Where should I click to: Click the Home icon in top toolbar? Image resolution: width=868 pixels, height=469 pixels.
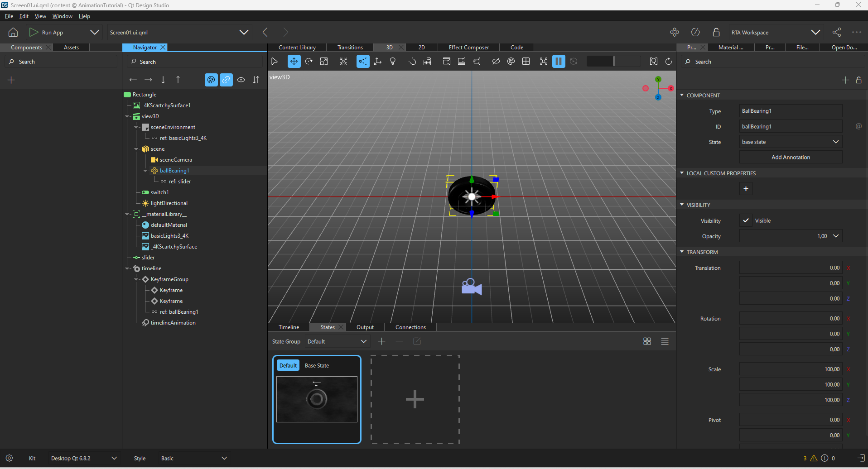click(13, 32)
